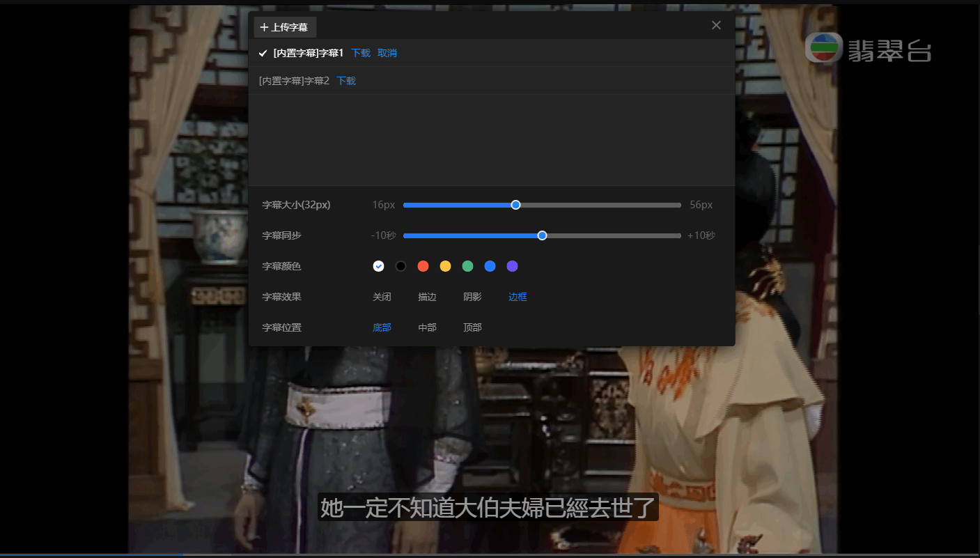The height and width of the screenshot is (558, 980).
Task: Select the 边框 border subtitle effect
Action: click(518, 297)
